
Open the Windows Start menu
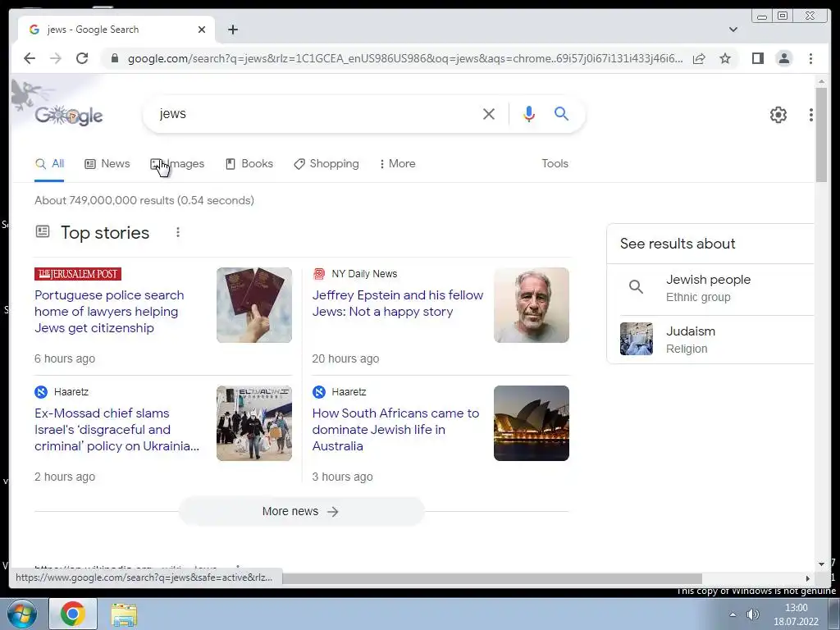pyautogui.click(x=22, y=614)
